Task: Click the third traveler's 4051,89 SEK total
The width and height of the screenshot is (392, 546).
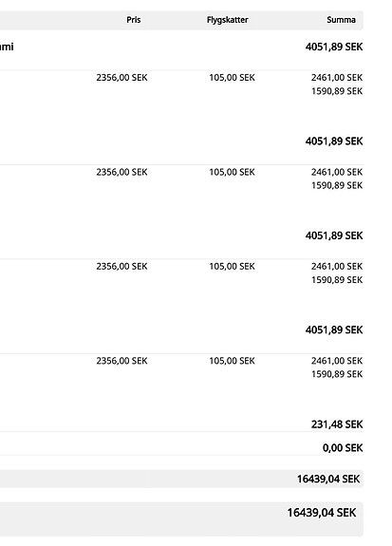Action: pyautogui.click(x=334, y=235)
